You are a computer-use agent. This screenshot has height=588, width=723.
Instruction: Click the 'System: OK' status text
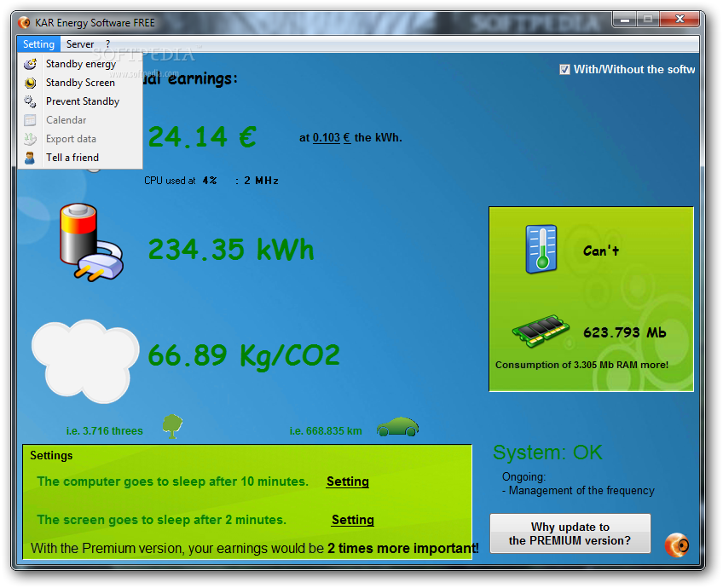click(547, 453)
